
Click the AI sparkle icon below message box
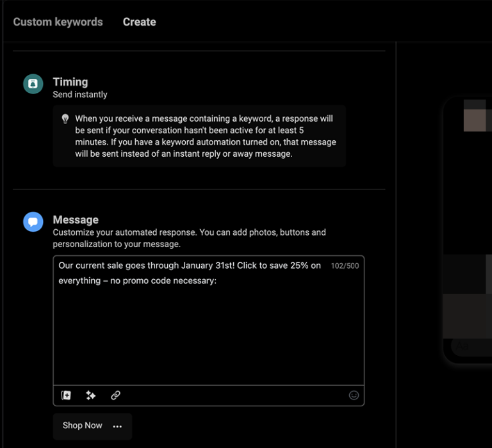click(x=91, y=396)
